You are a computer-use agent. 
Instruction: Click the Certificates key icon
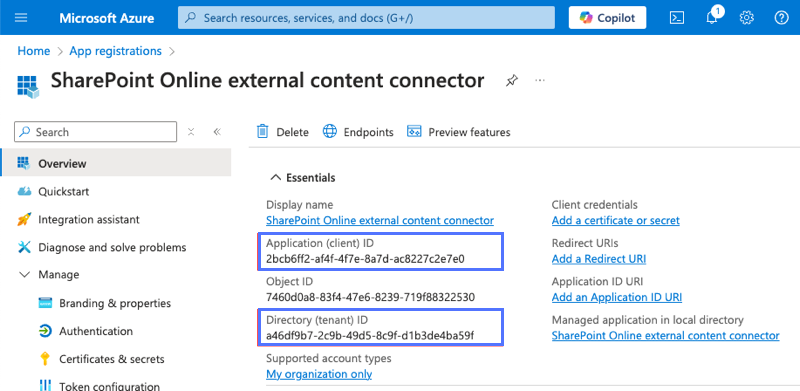[45, 359]
